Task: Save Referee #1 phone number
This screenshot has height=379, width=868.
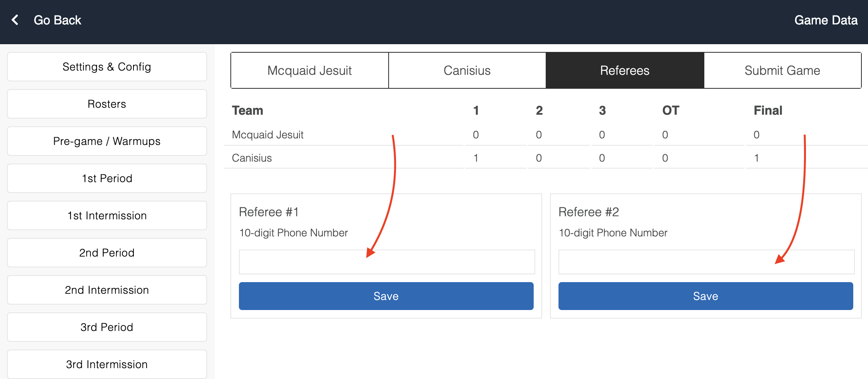Action: pos(386,296)
